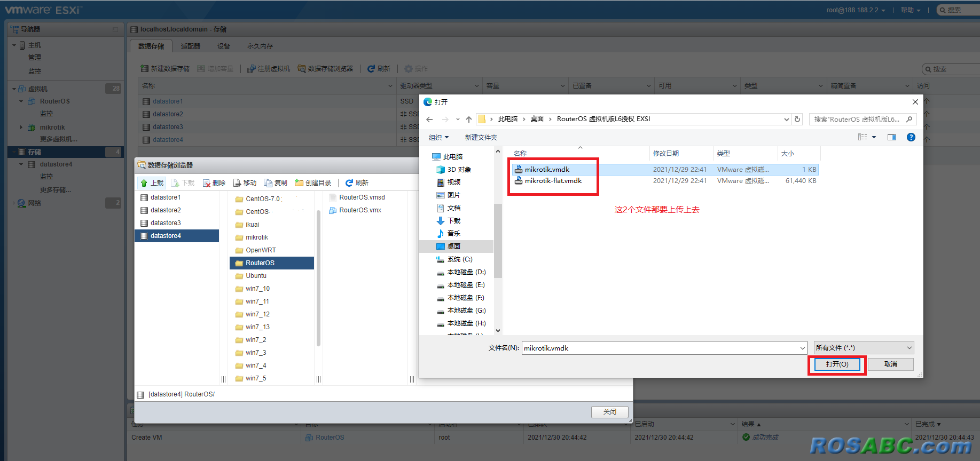Select the Datastores (数据存储) tab

[151, 46]
